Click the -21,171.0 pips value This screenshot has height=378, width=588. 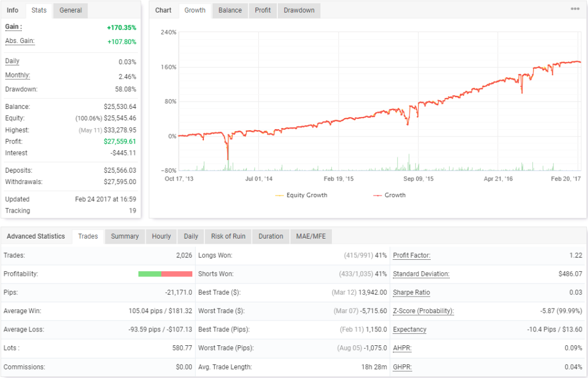pos(179,293)
